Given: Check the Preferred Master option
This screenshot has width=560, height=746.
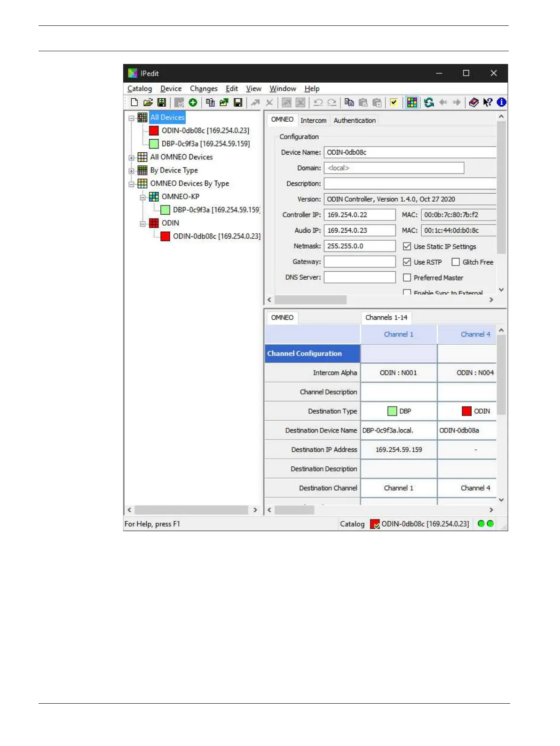Looking at the screenshot, I should point(407,278).
